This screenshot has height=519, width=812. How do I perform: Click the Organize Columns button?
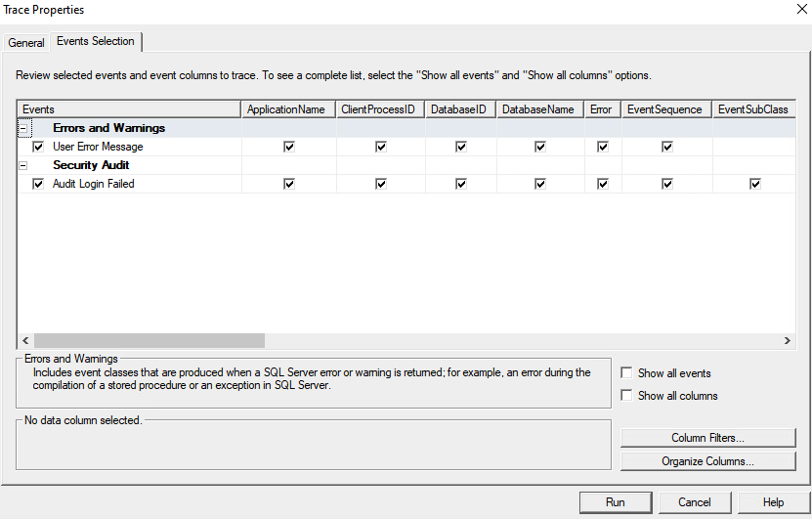click(x=707, y=461)
